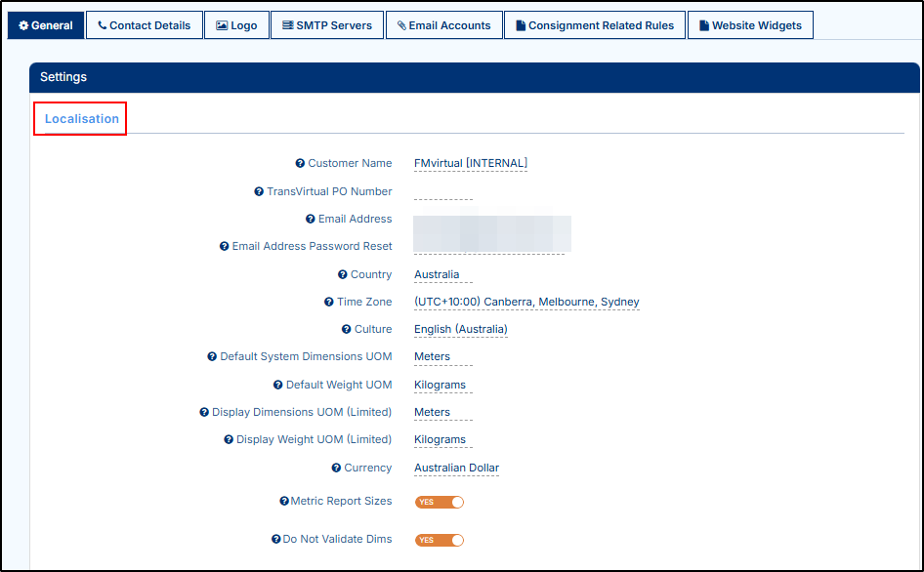924x572 pixels.
Task: Click help icon next to Time Zone
Action: tap(329, 303)
